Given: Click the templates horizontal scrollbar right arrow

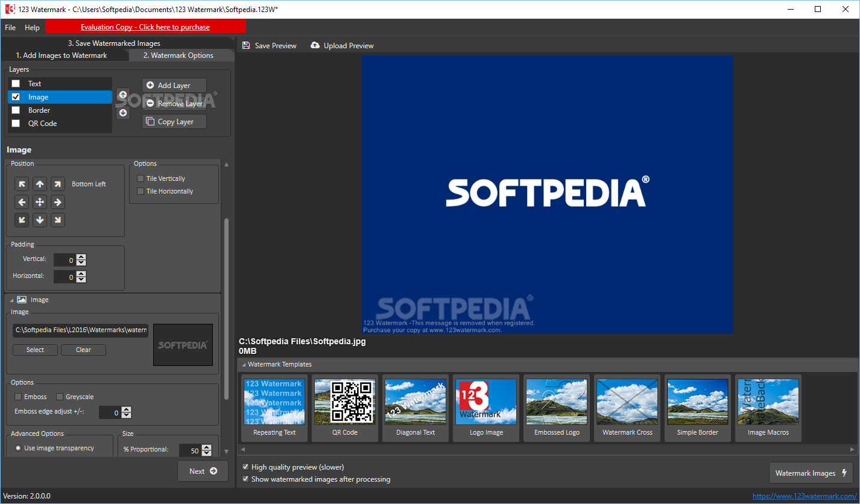Looking at the screenshot, I should 853,449.
